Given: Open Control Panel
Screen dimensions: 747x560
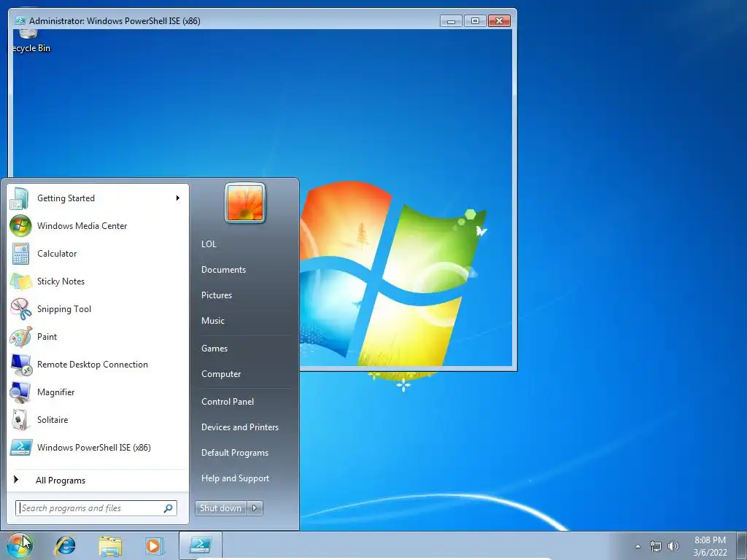Looking at the screenshot, I should (x=228, y=402).
